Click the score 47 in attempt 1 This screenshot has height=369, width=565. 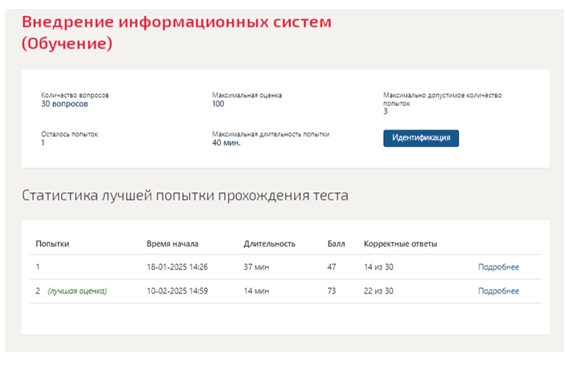point(332,267)
